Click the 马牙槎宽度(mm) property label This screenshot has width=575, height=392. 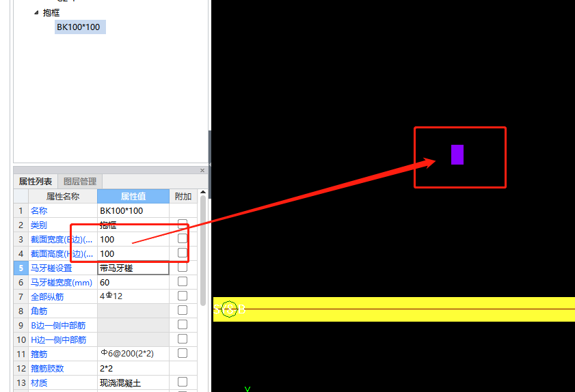[62, 283]
